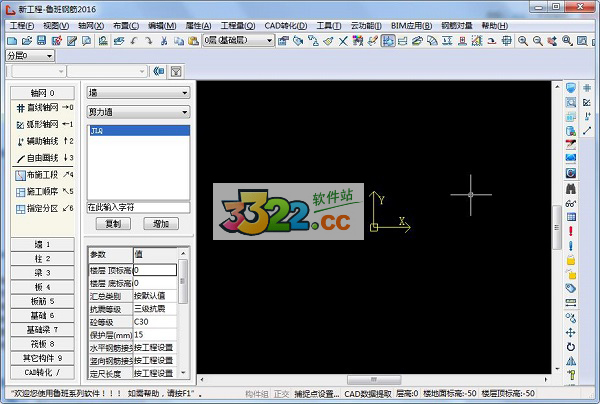The image size is (600, 404).
Task: Select the 弧形轴网 arc axis grid tool
Action: (44, 124)
